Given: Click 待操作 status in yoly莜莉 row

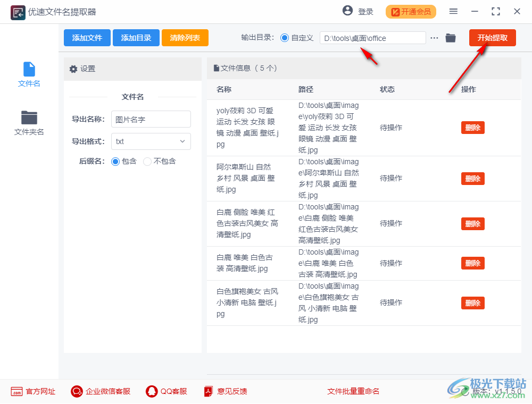Looking at the screenshot, I should tap(391, 128).
